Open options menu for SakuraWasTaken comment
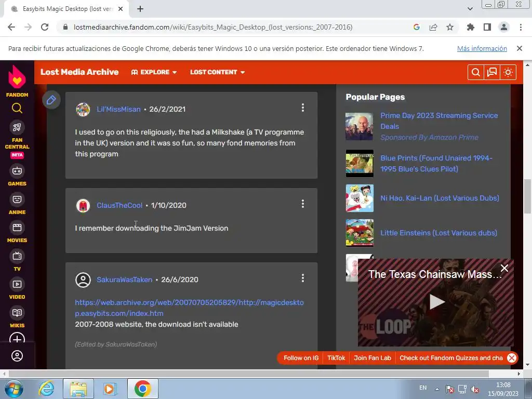This screenshot has height=399, width=532. click(303, 278)
